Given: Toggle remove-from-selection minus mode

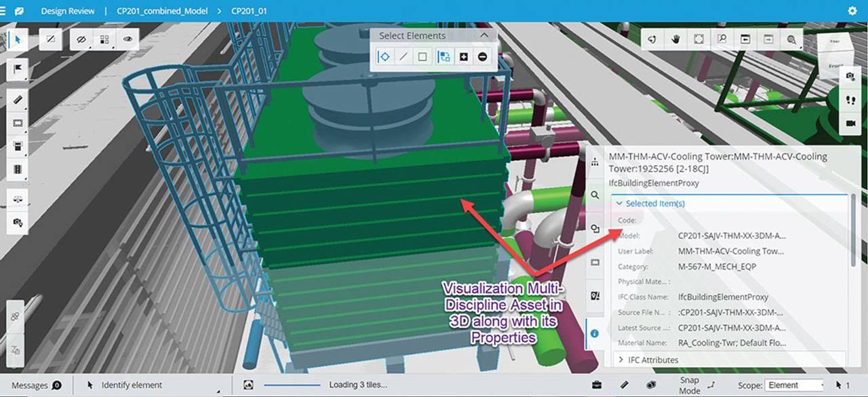Looking at the screenshot, I should click(x=482, y=57).
